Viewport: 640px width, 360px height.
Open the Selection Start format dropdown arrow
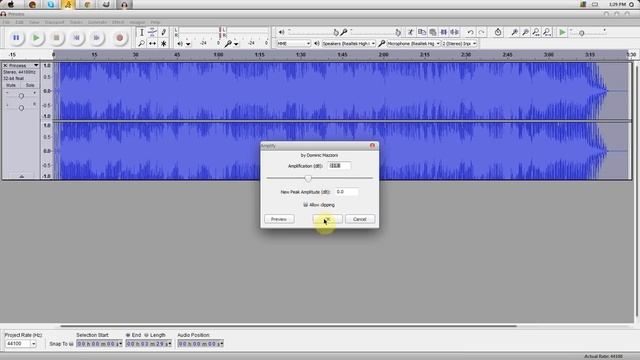point(120,344)
